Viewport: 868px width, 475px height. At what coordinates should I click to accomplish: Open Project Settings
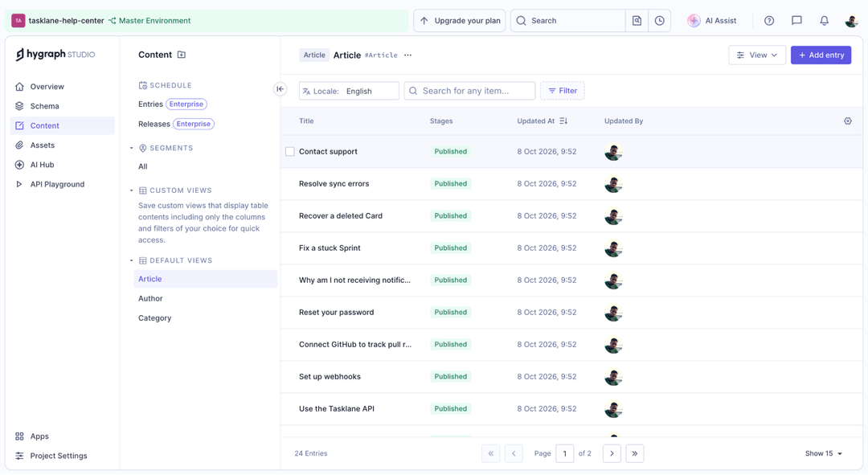tap(62, 456)
